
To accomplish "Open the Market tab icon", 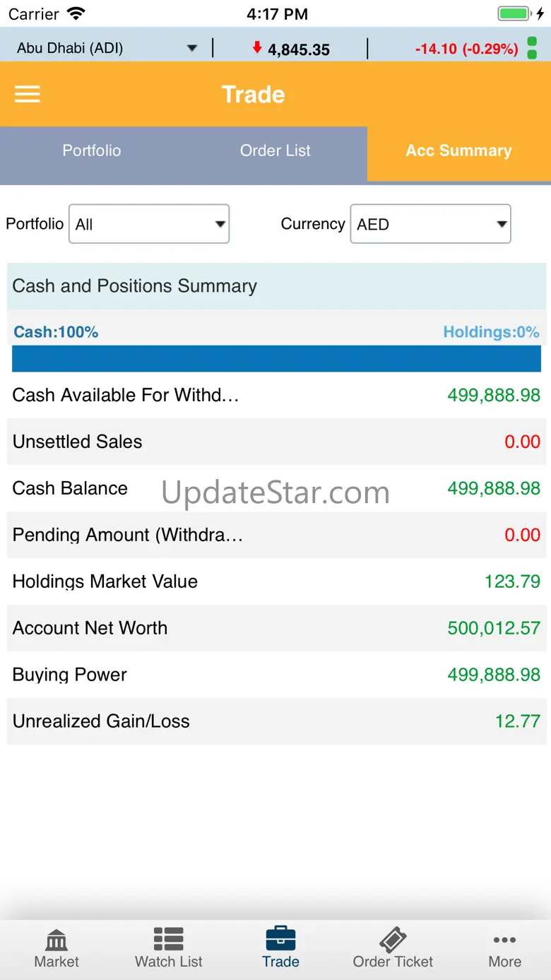I will (x=57, y=939).
